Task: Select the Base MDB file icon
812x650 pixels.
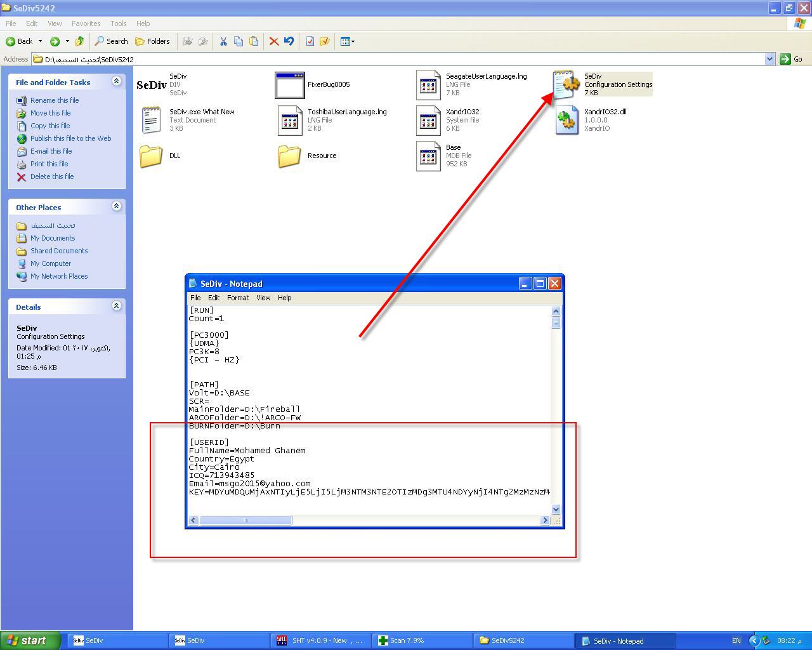Action: (x=428, y=156)
